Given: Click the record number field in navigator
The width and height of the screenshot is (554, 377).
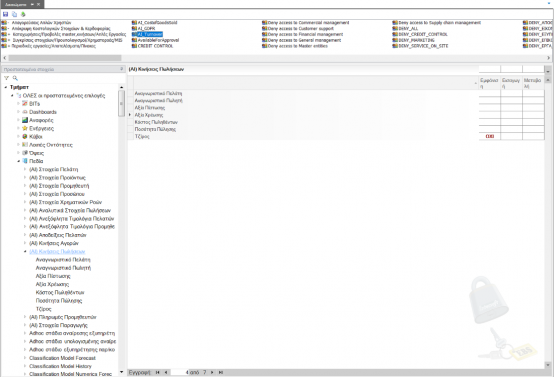Looking at the screenshot, I should pos(179,372).
